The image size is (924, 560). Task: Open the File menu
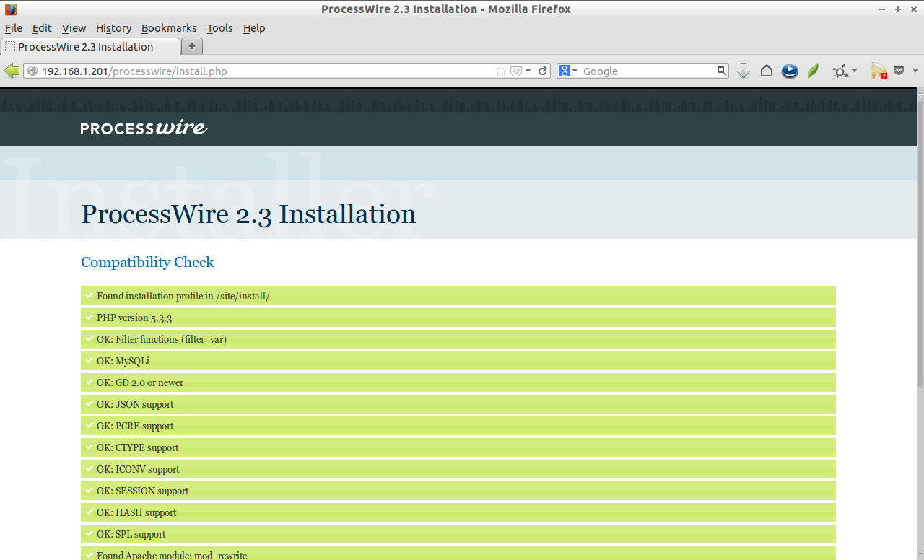[14, 28]
